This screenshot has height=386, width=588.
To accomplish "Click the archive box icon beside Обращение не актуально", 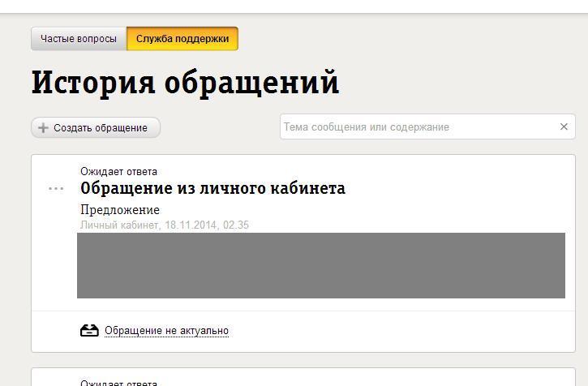I will tap(89, 331).
